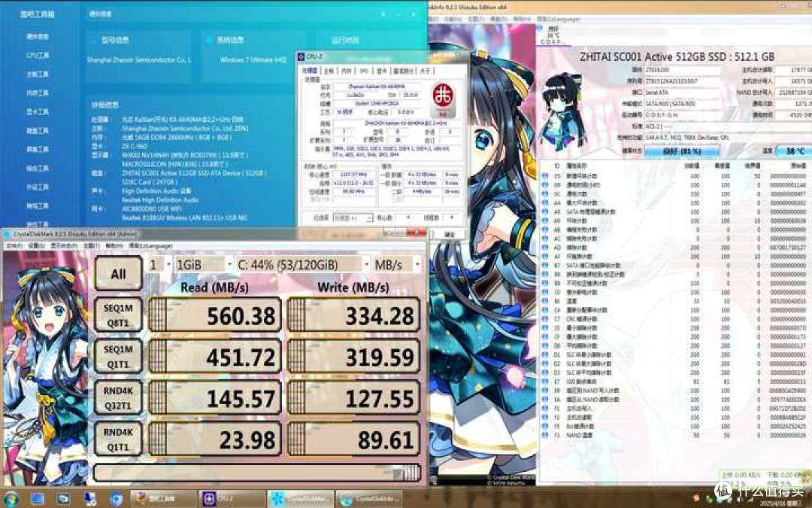
Task: Click the SATA/600 | SATA/600 transfer mode field
Action: (x=681, y=104)
